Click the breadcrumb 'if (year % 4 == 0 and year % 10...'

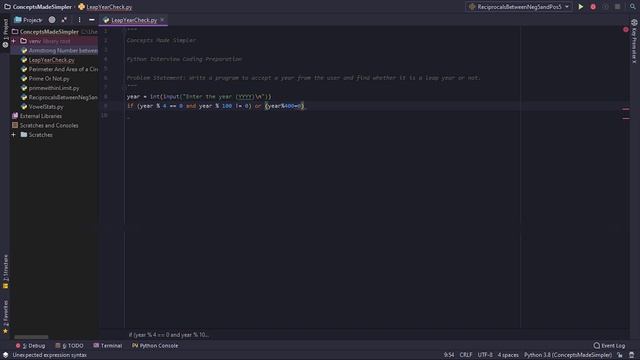[169, 335]
